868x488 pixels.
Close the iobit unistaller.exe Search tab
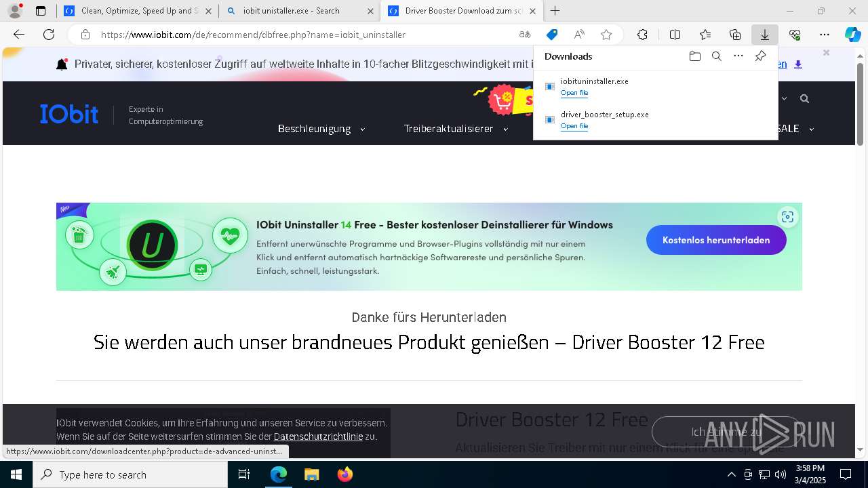click(370, 11)
